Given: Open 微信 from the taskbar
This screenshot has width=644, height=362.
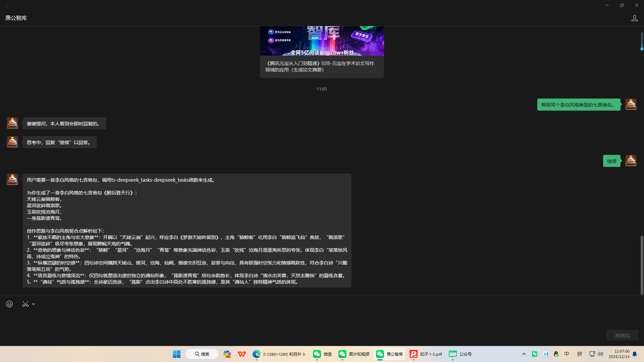Looking at the screenshot, I should point(322,354).
